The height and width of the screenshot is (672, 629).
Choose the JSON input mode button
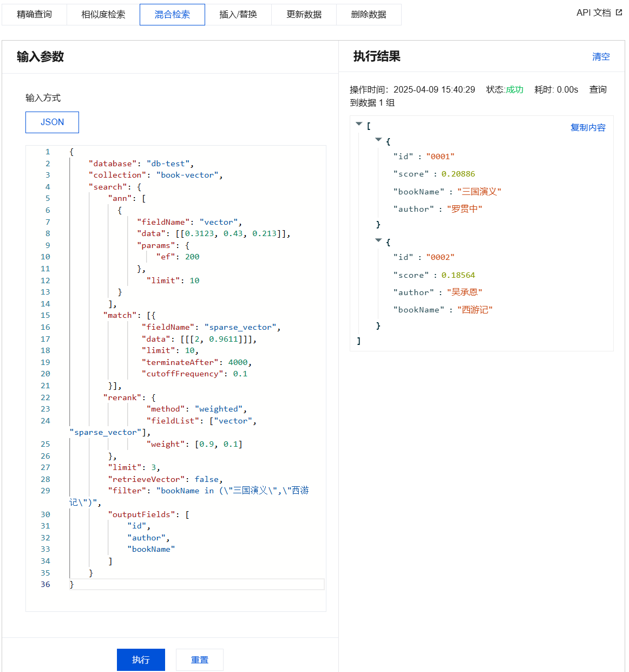pos(52,122)
